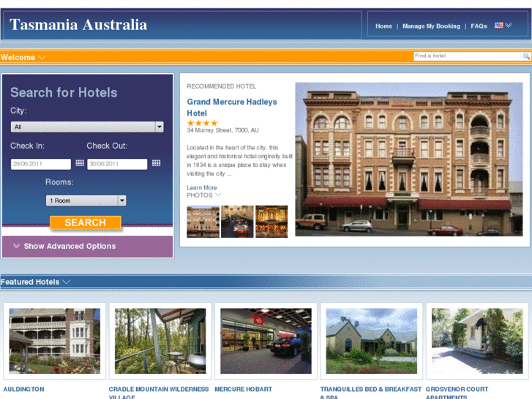
Task: Open the Check In calendar icon
Action: pyautogui.click(x=80, y=163)
